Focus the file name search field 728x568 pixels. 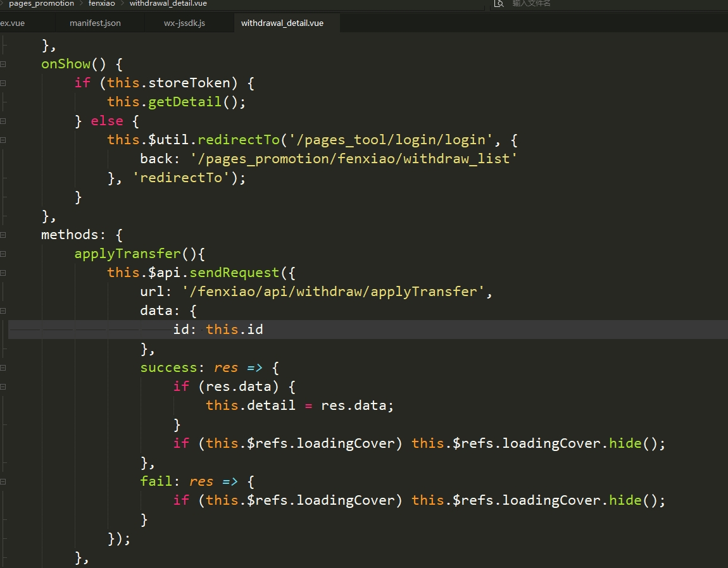(570, 4)
